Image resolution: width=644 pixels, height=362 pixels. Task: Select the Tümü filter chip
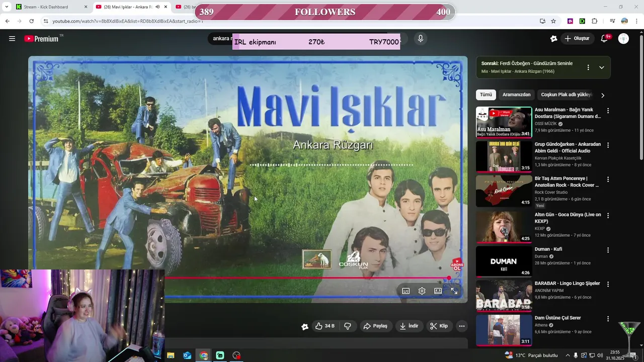[x=486, y=95]
